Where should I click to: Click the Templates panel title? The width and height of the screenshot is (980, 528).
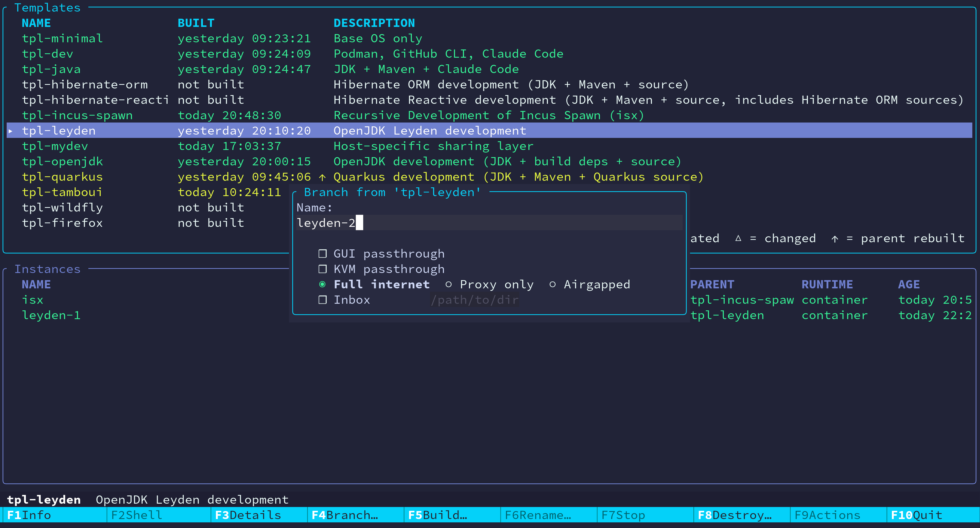coord(47,8)
